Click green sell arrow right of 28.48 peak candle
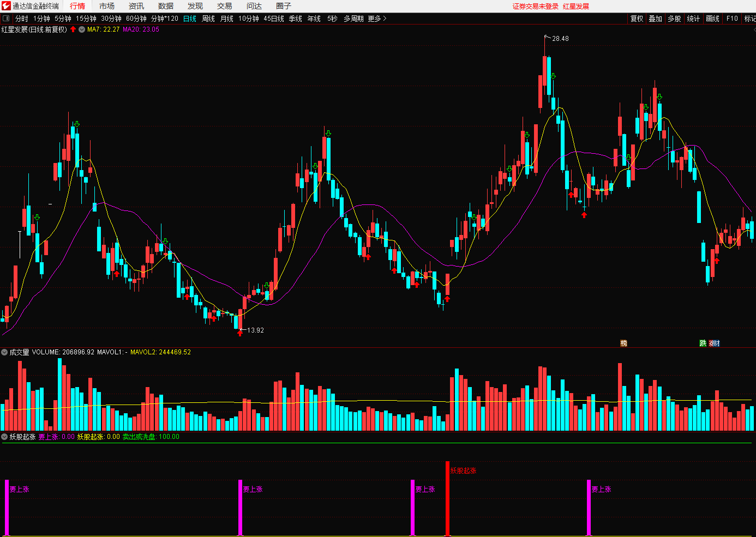Viewport: 756px width, 537px height. coord(553,76)
